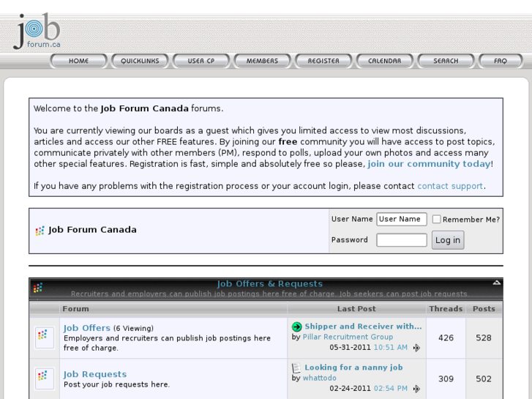Open the Calendar navigation item
532x399 pixels.
coord(384,61)
